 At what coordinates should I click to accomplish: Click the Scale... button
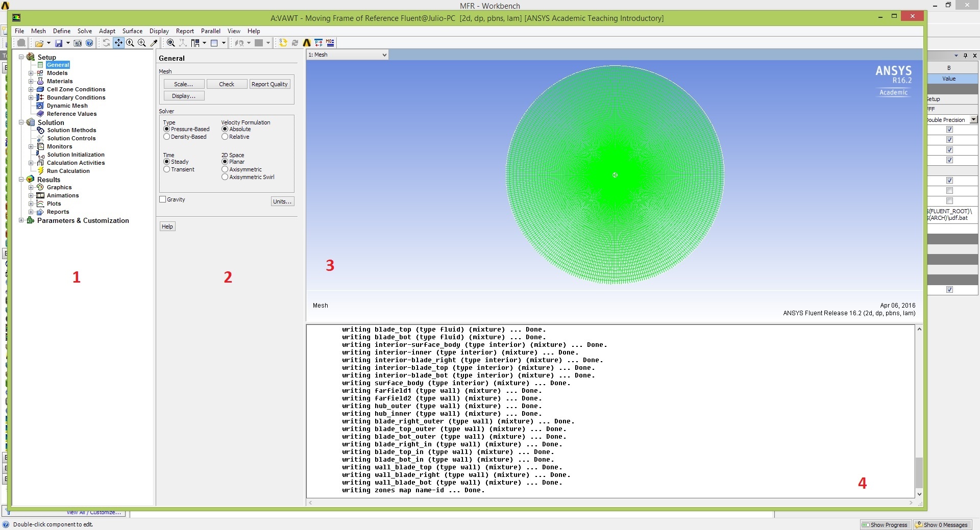click(x=184, y=84)
